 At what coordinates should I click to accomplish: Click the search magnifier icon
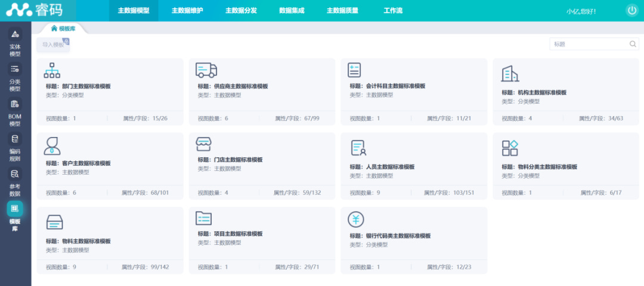click(633, 44)
